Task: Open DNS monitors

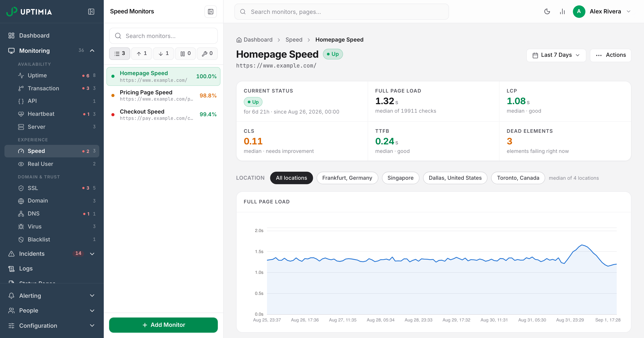Action: pos(52,214)
